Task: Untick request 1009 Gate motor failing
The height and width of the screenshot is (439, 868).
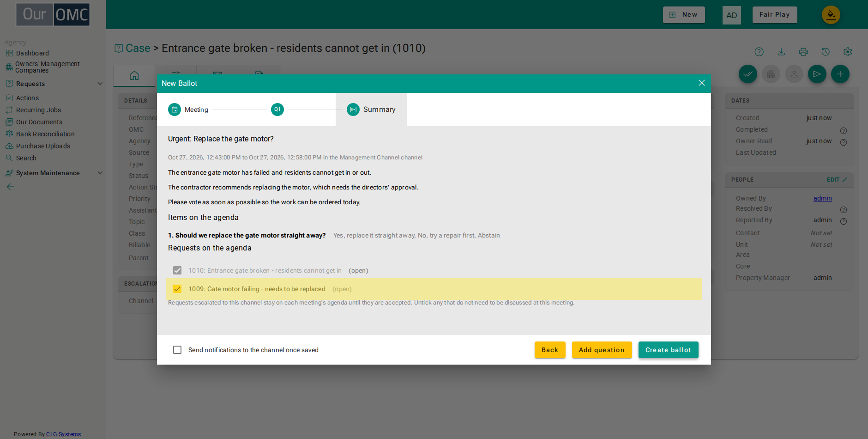Action: coord(177,289)
